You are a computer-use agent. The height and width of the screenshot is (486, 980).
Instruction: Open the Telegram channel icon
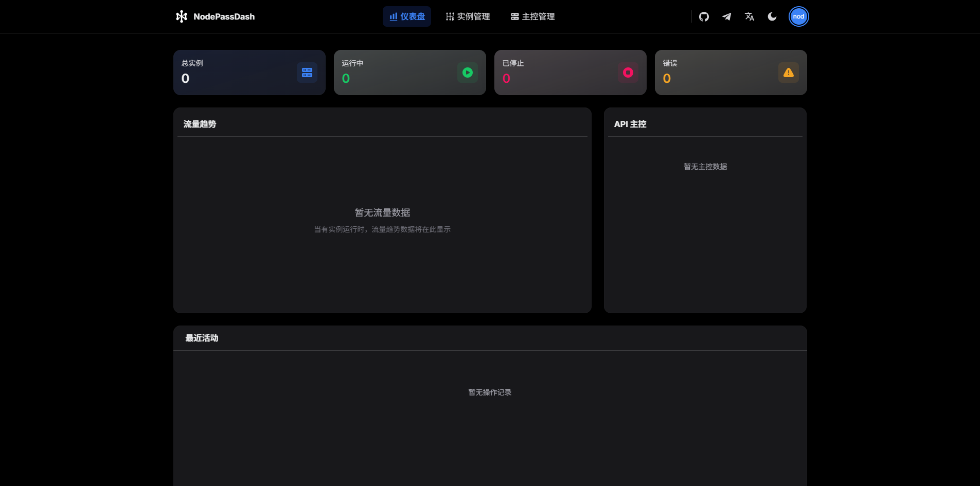[x=726, y=16]
